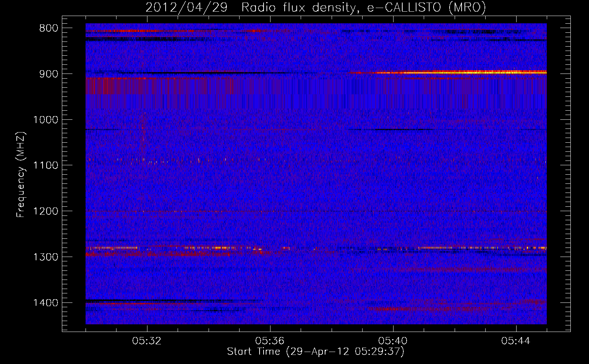Click the plot title "2012/04/29 Radio flux density, e-CALLISTO (MRO)"
This screenshot has height=364, width=589.
click(316, 7)
